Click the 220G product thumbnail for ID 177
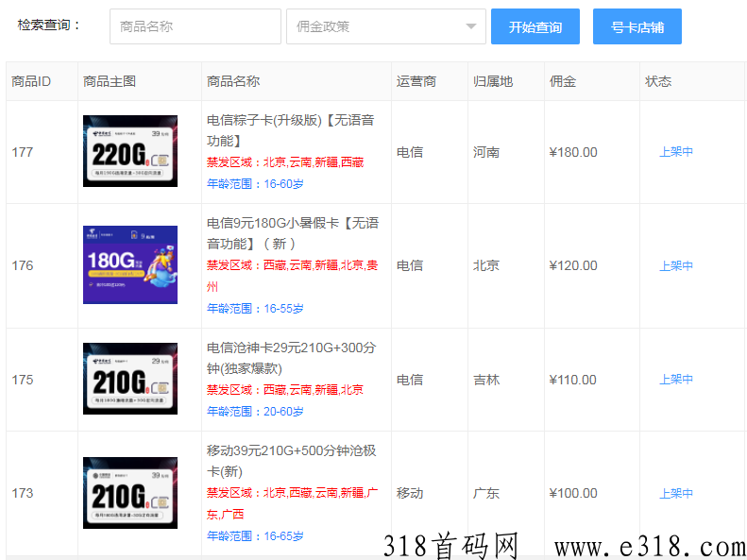This screenshot has height=560, width=747. [130, 151]
